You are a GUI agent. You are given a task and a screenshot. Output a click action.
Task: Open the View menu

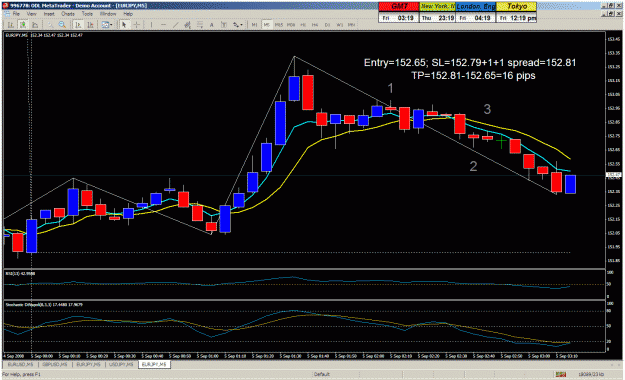pyautogui.click(x=31, y=14)
